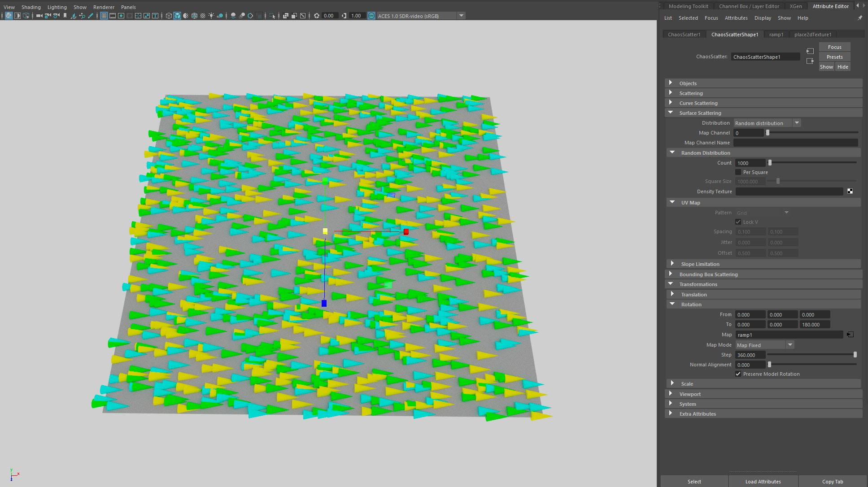Click the Select button at panel bottom
868x487 pixels.
click(694, 481)
